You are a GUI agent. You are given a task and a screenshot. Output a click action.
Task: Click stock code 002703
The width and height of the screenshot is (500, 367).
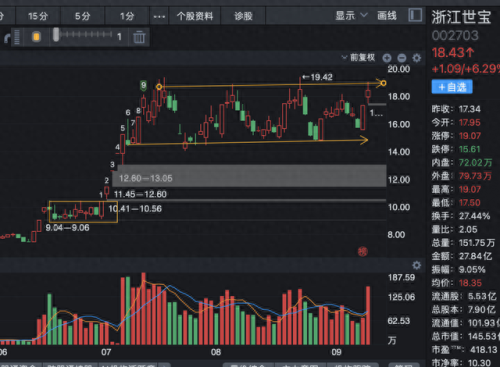[455, 36]
